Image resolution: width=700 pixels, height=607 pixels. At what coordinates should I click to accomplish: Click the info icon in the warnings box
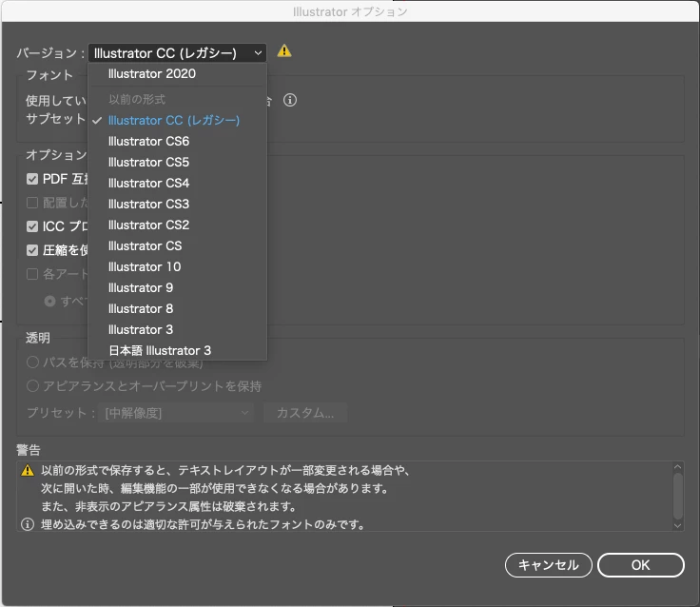(x=28, y=524)
